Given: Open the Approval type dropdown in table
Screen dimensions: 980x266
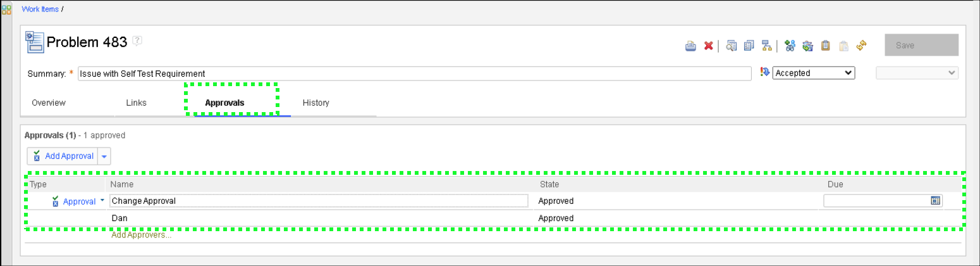Looking at the screenshot, I should [102, 201].
